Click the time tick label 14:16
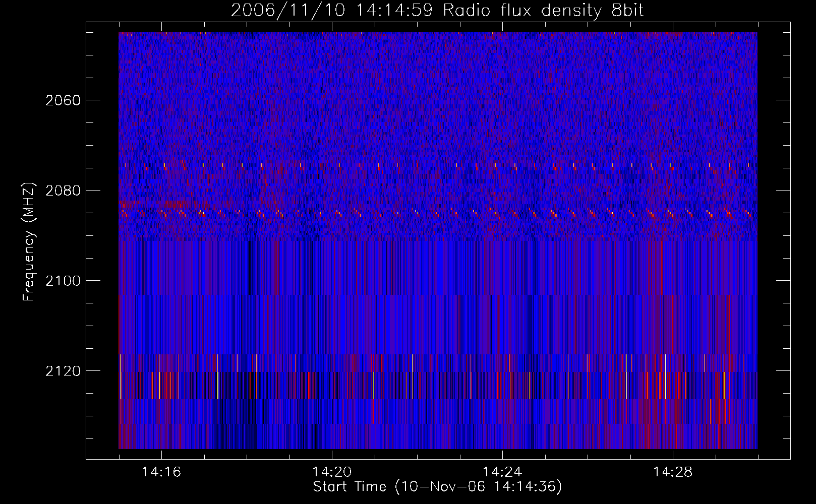Image resolution: width=816 pixels, height=504 pixels. [161, 472]
